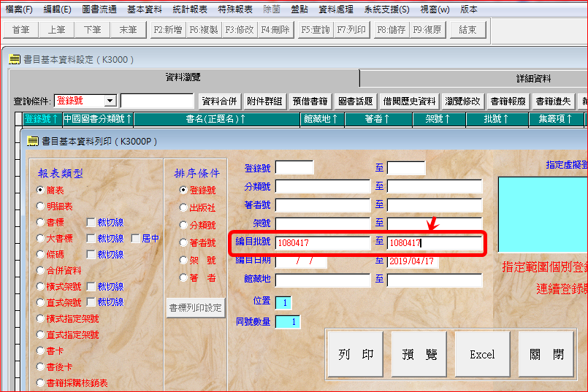Open the 基本資料 menu

(x=145, y=9)
